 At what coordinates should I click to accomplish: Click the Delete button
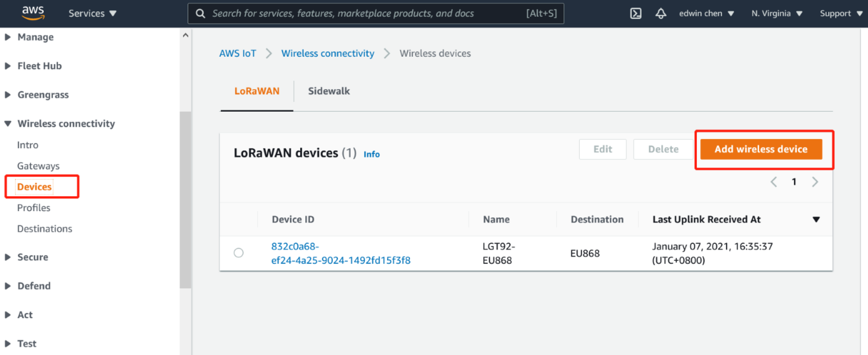(663, 149)
